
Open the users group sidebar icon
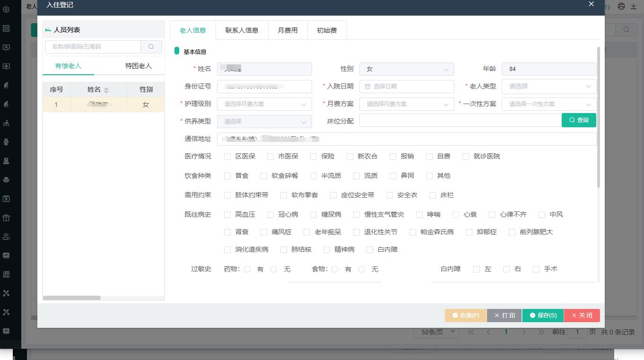pyautogui.click(x=6, y=237)
